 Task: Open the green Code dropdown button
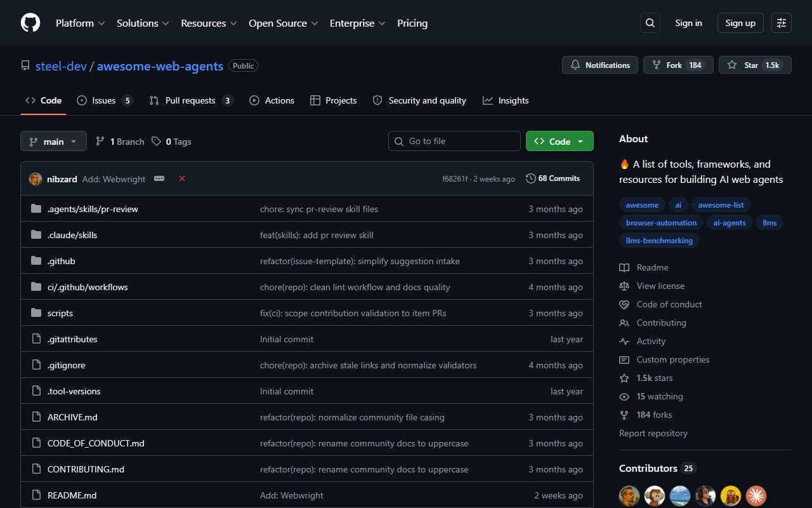[560, 141]
